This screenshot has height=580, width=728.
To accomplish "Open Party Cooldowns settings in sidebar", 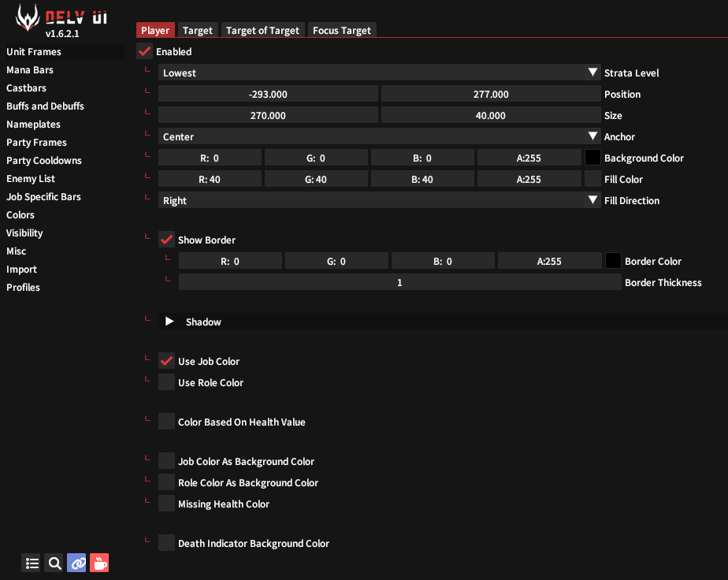I will [44, 160].
